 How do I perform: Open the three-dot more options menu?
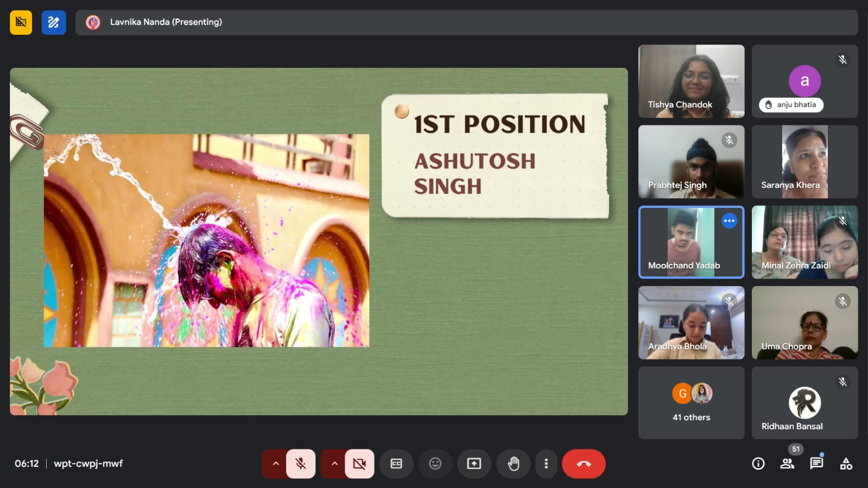pyautogui.click(x=546, y=464)
